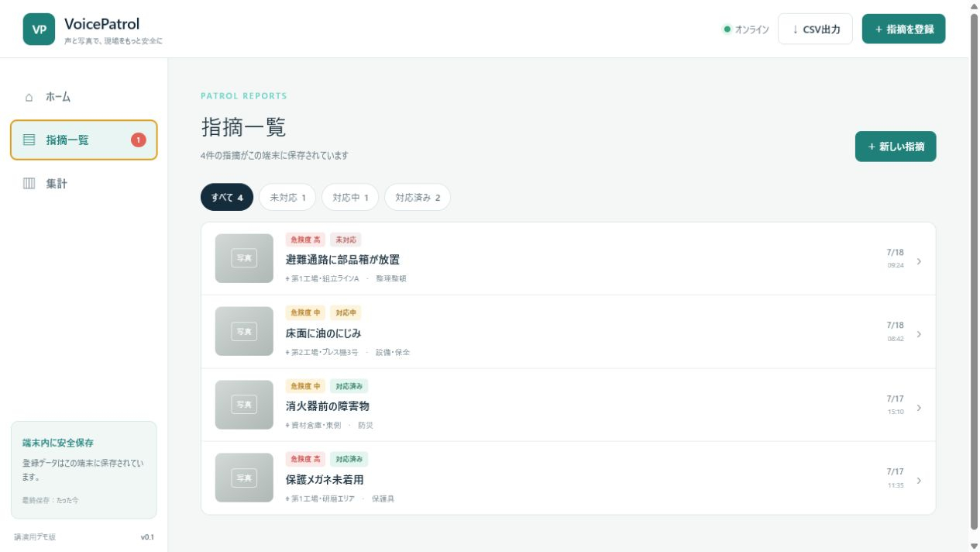The image size is (980, 552).
Task: Select the すべて 4 filter tab
Action: tap(227, 198)
